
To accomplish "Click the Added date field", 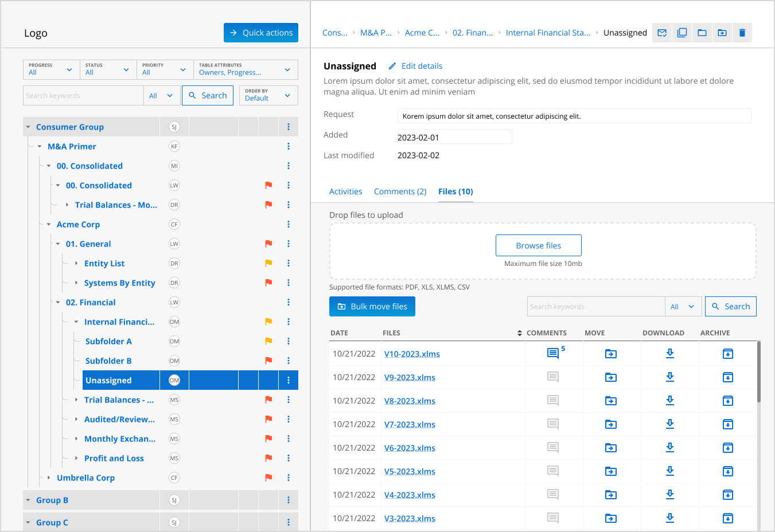I will (x=454, y=136).
